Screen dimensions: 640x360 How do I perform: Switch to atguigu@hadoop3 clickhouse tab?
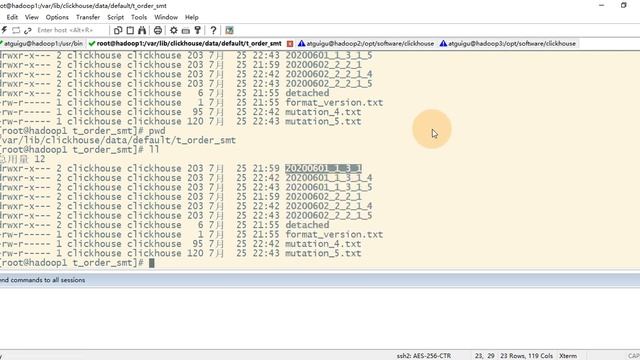(x=508, y=43)
